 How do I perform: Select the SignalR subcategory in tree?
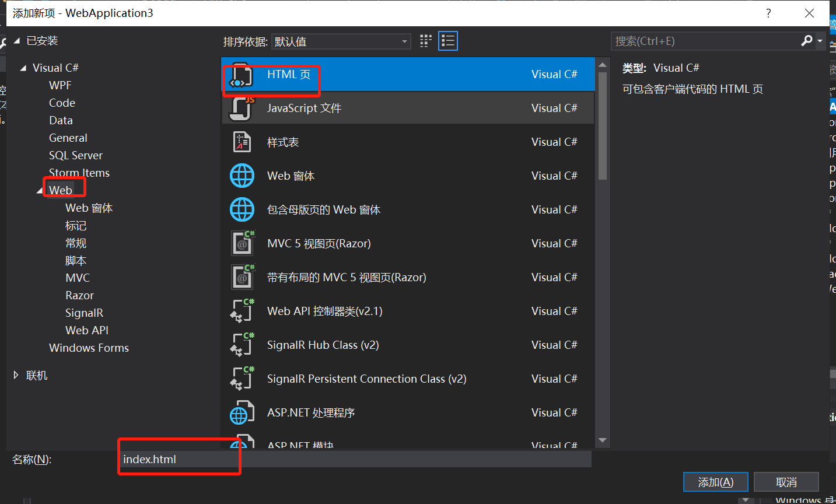pyautogui.click(x=84, y=313)
